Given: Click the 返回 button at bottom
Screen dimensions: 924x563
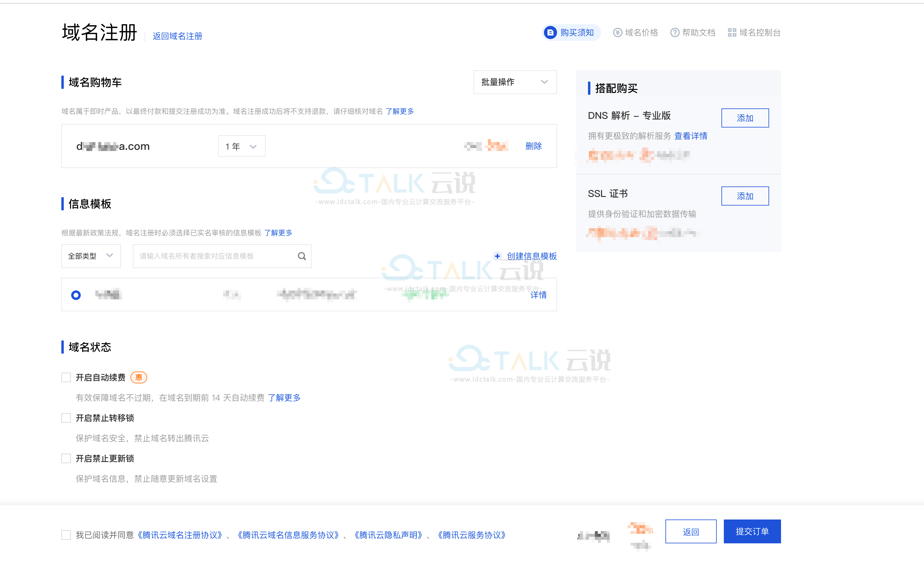Looking at the screenshot, I should (x=691, y=531).
